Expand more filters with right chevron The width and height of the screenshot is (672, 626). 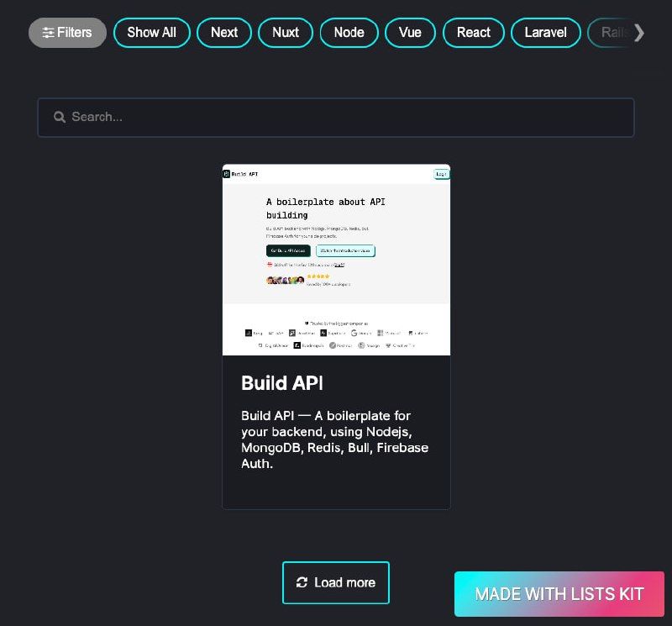(639, 33)
